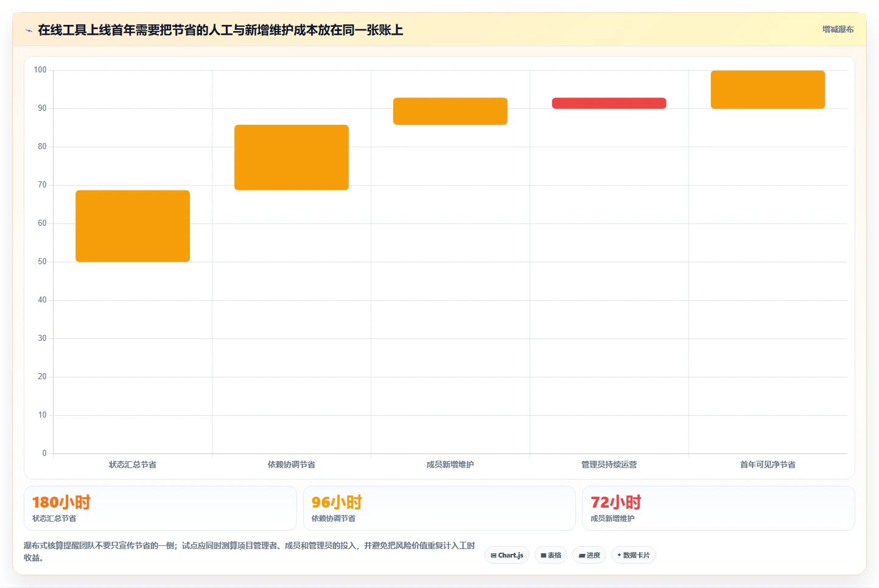Click the 状态汇总节省 x-axis label
This screenshot has width=879, height=588.
133,464
